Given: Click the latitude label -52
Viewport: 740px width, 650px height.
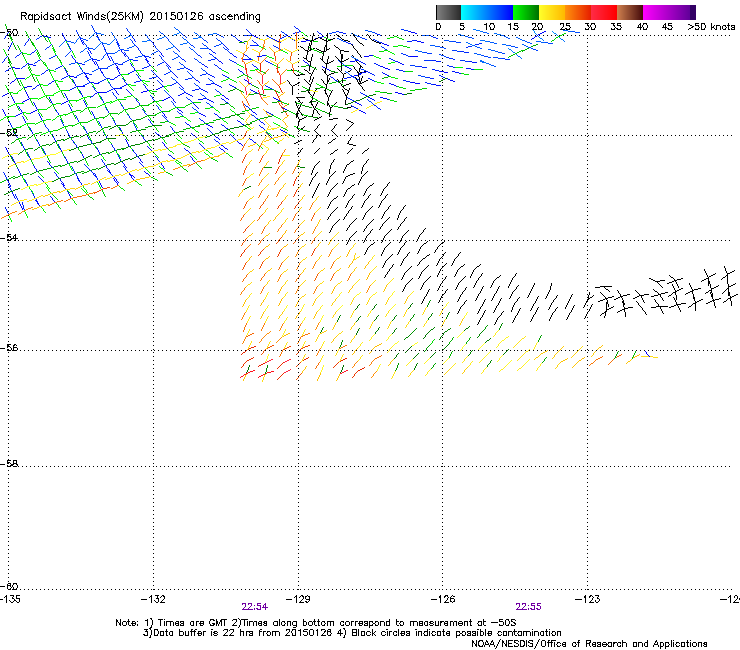Looking at the screenshot, I should [x=9, y=133].
